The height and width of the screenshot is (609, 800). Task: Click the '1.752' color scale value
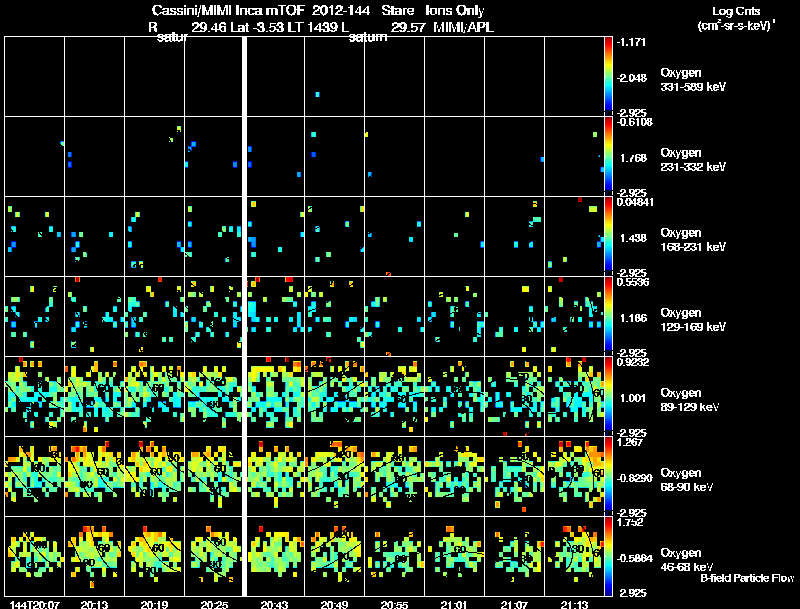[629, 522]
